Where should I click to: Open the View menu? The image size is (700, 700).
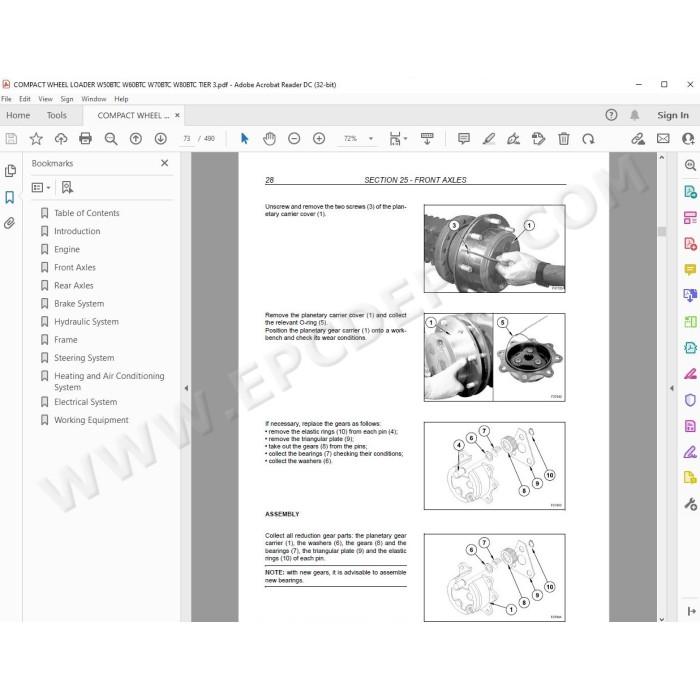pyautogui.click(x=45, y=99)
